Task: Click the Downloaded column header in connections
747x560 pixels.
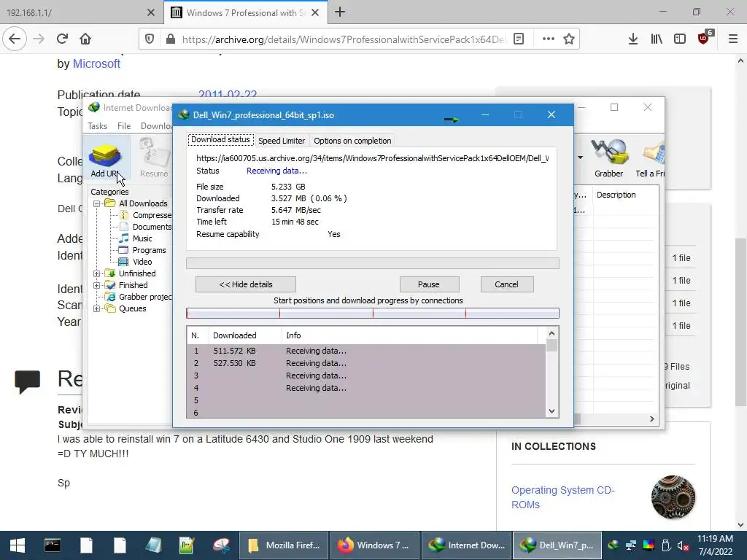Action: (x=245, y=335)
